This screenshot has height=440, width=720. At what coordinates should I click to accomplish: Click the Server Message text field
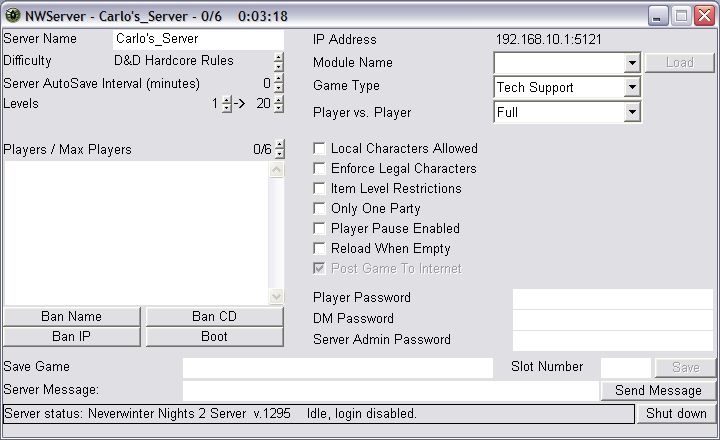(390, 390)
